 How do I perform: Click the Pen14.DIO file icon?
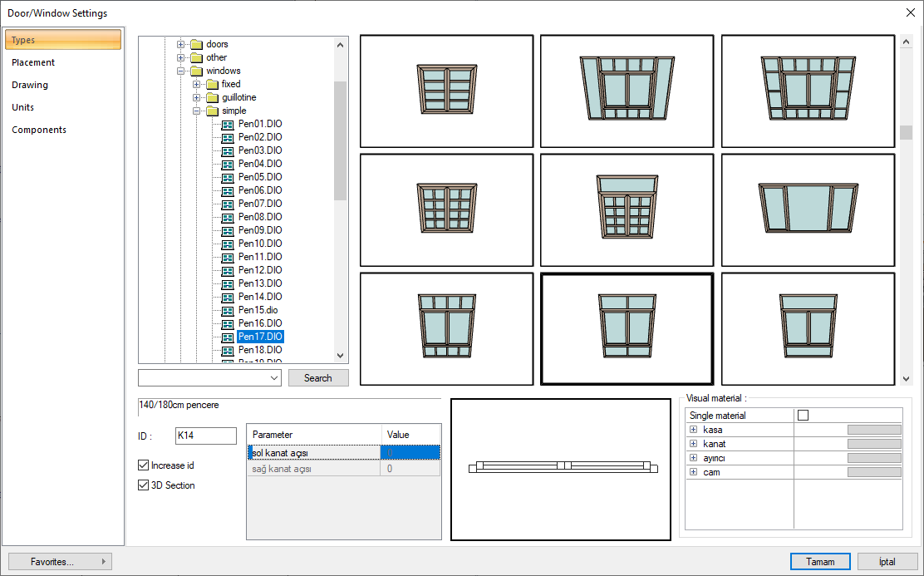coord(228,297)
